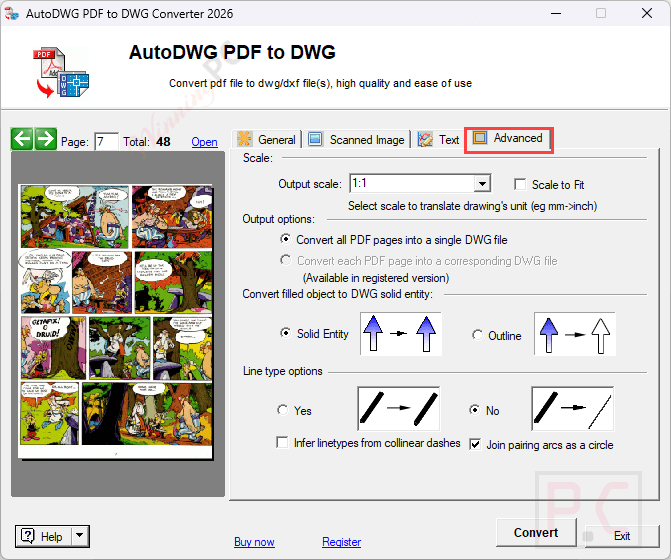Click the comic page preview thumbnail
The height and width of the screenshot is (560, 671).
click(116, 321)
